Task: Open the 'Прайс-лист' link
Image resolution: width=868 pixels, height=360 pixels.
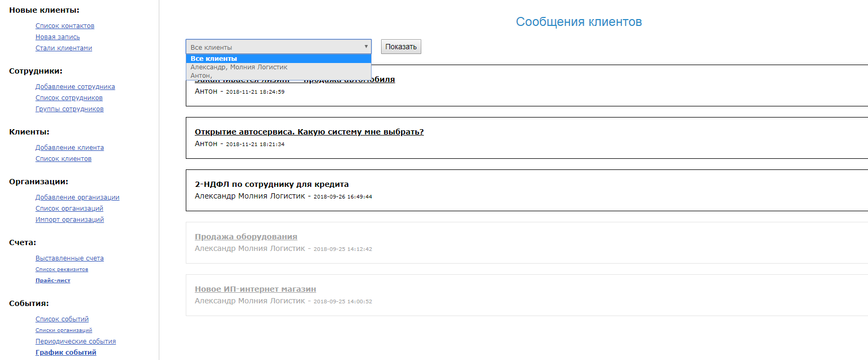Action: [x=53, y=281]
